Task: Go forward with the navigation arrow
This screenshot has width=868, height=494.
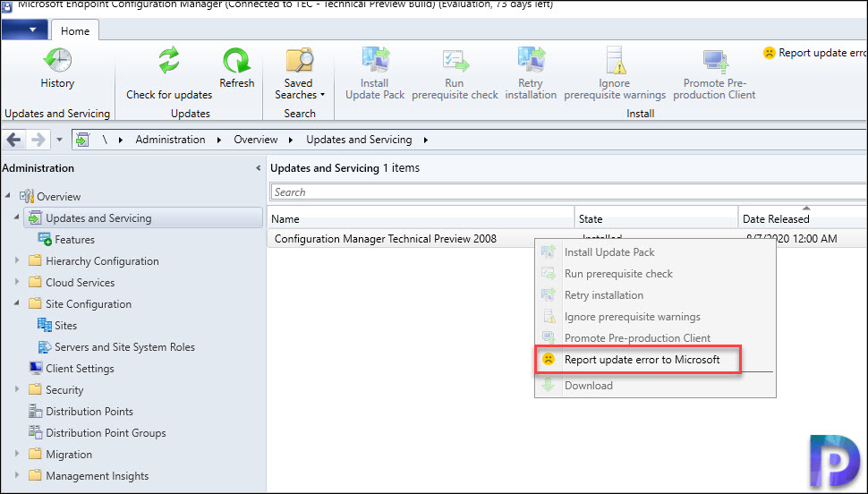Action: pyautogui.click(x=38, y=140)
